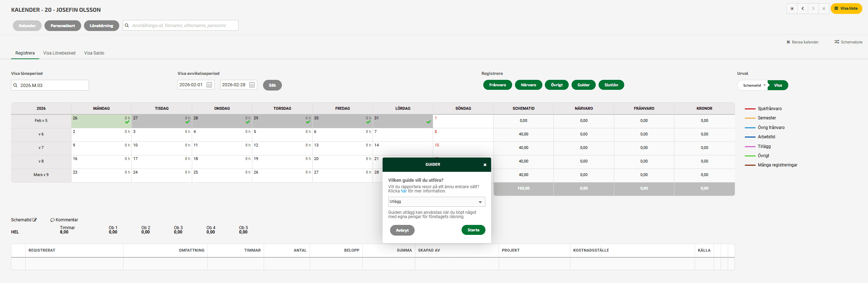Open start date calendar picker icon
The width and height of the screenshot is (868, 283).
click(x=209, y=85)
